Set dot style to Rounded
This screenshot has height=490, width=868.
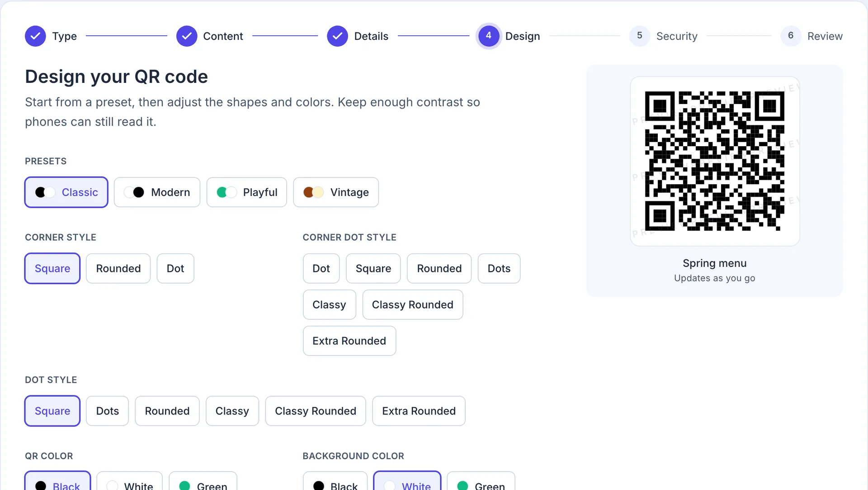click(167, 411)
